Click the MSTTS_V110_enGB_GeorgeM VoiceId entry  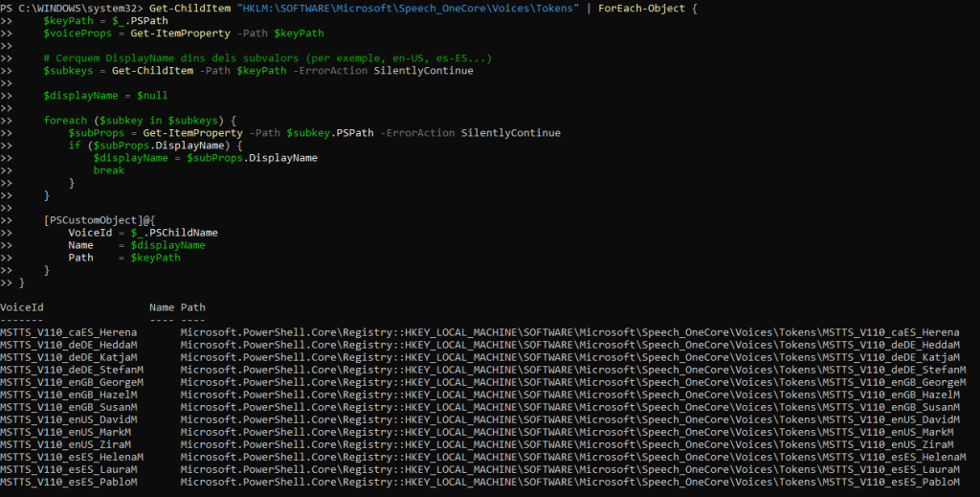tap(72, 383)
